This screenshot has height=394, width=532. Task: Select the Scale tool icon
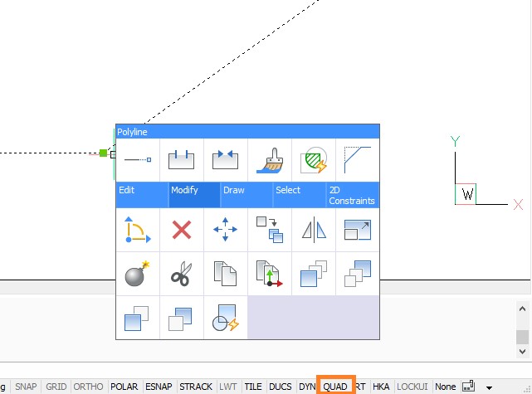pyautogui.click(x=357, y=230)
